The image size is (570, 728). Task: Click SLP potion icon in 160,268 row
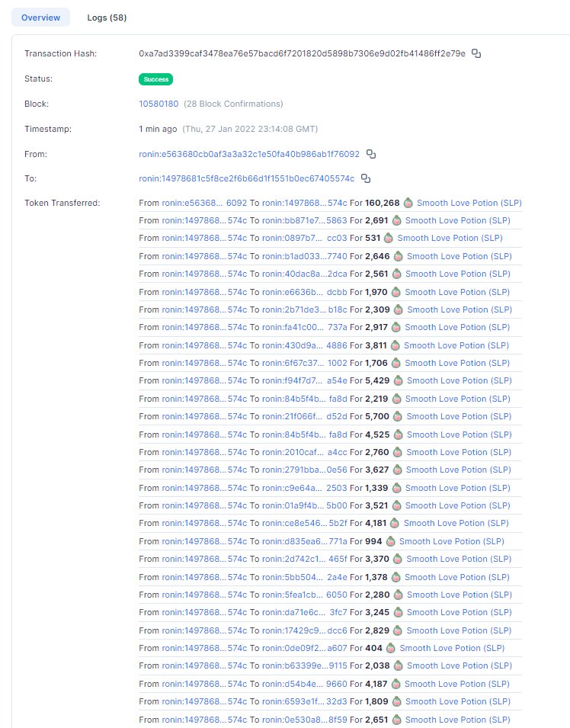click(408, 203)
